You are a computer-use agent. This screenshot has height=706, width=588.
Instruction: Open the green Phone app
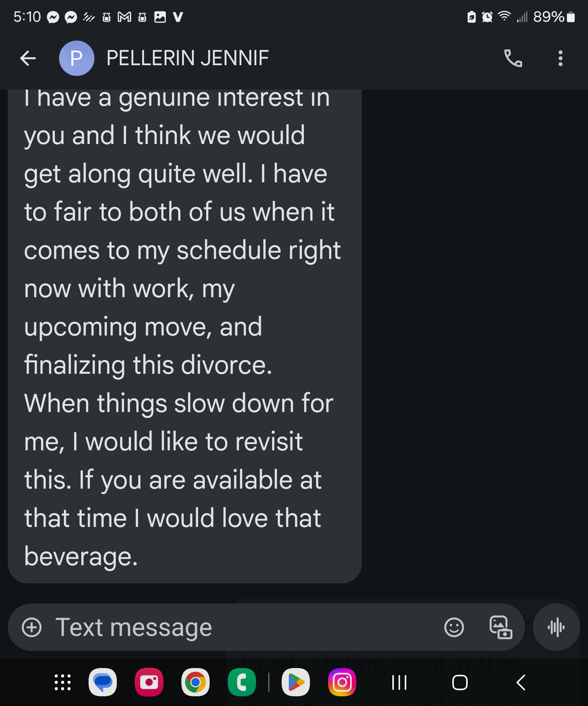click(x=242, y=682)
